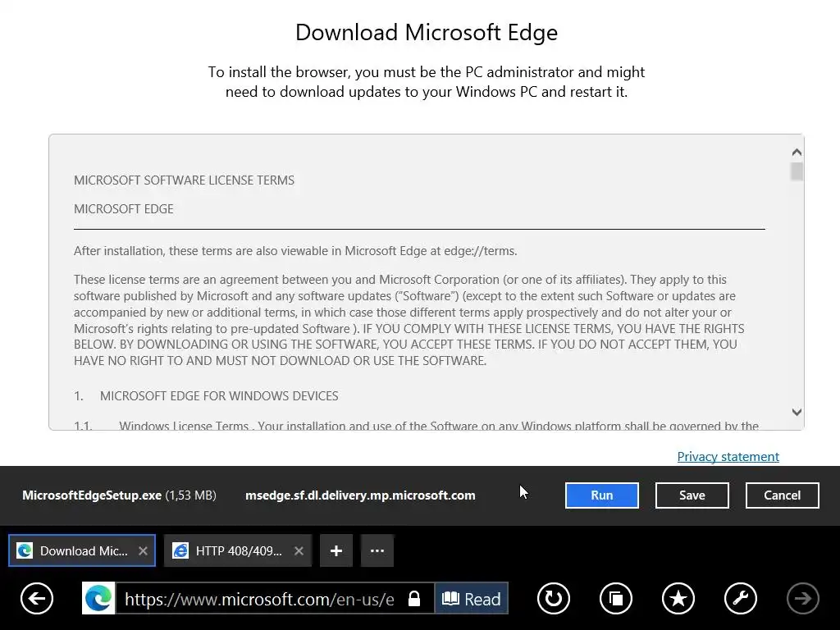
Task: Click the MicrosoftEdgeSetup.exe file name
Action: coord(92,495)
